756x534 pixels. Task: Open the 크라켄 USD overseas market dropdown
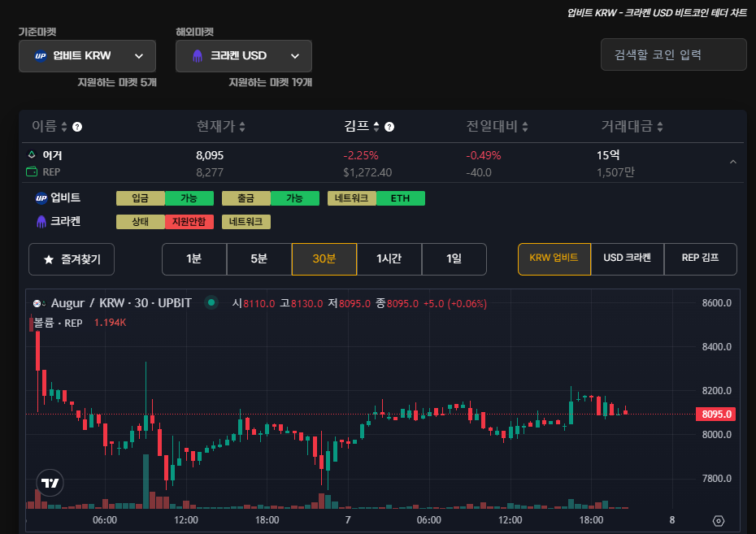[244, 56]
